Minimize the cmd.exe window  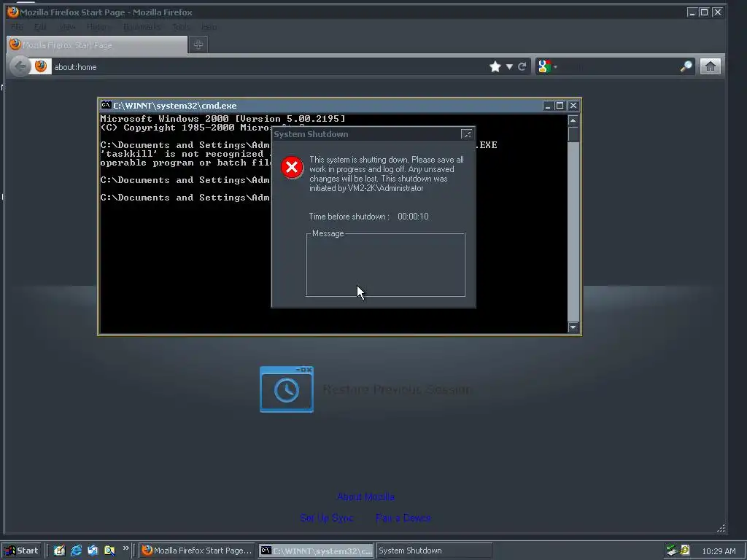click(x=548, y=106)
